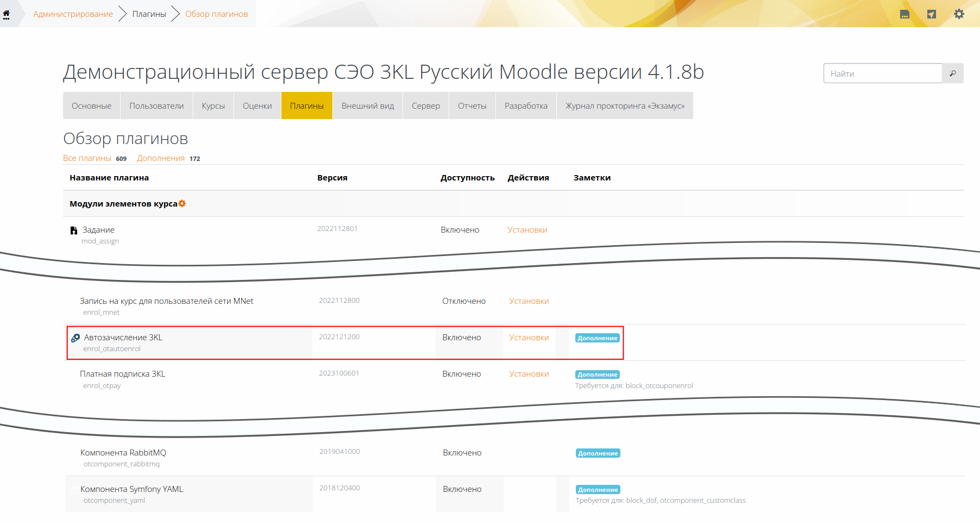The height and width of the screenshot is (524, 980).
Task: Show Все плагины filter
Action: tap(87, 158)
